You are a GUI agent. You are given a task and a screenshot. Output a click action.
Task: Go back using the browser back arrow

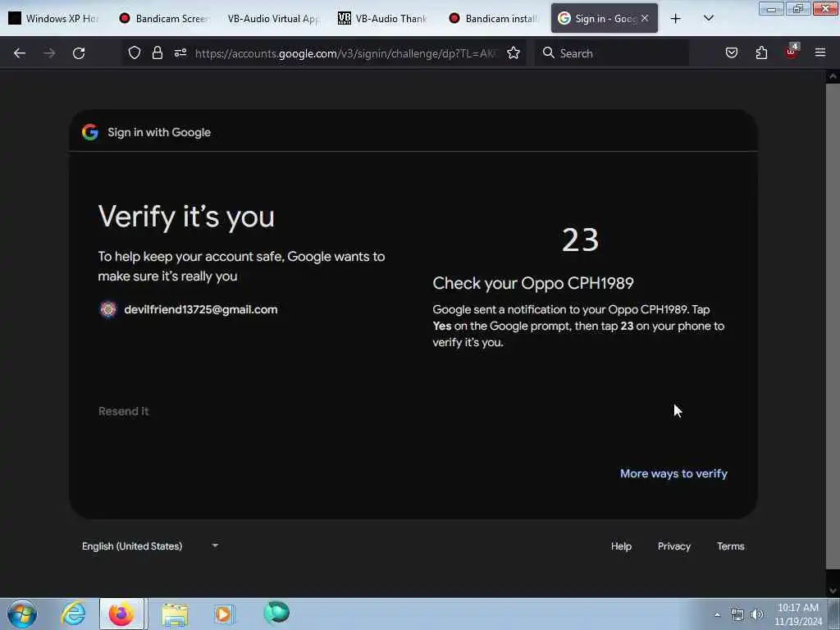coord(20,53)
